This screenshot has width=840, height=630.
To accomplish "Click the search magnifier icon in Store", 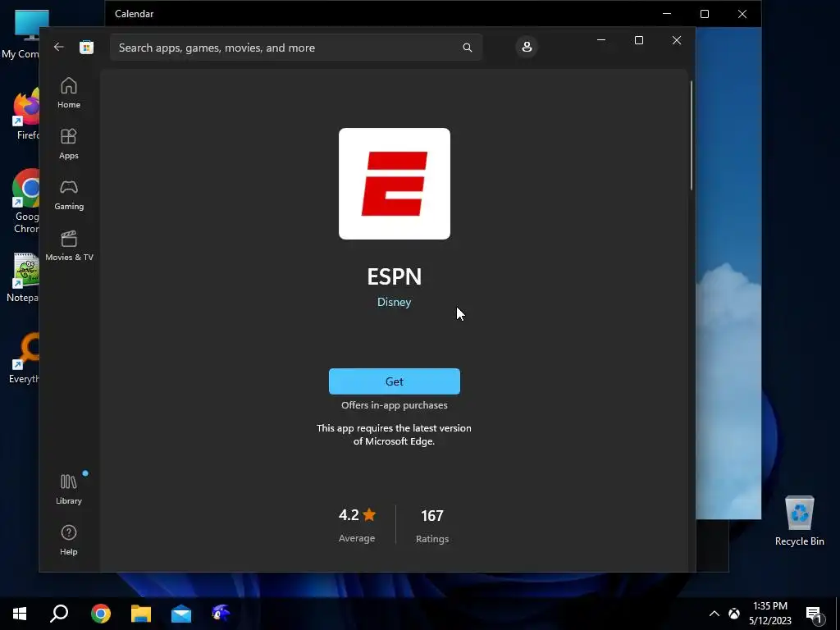I will pyautogui.click(x=467, y=48).
